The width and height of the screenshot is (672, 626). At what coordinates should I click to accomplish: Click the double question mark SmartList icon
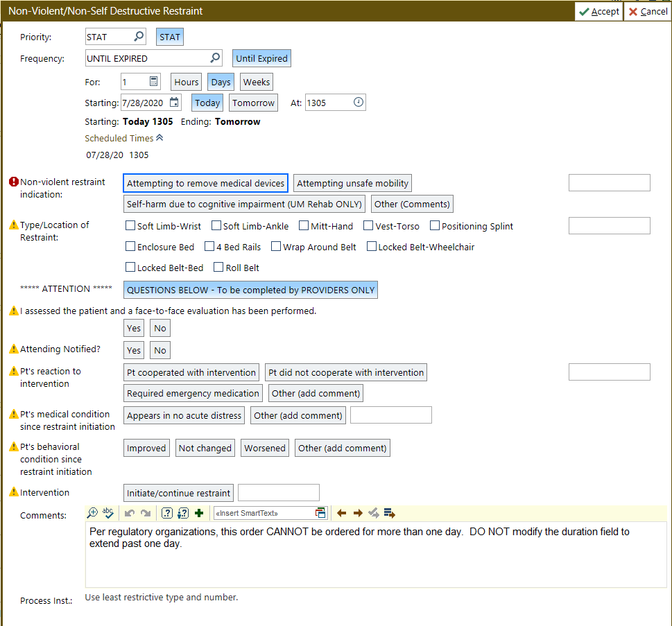183,513
